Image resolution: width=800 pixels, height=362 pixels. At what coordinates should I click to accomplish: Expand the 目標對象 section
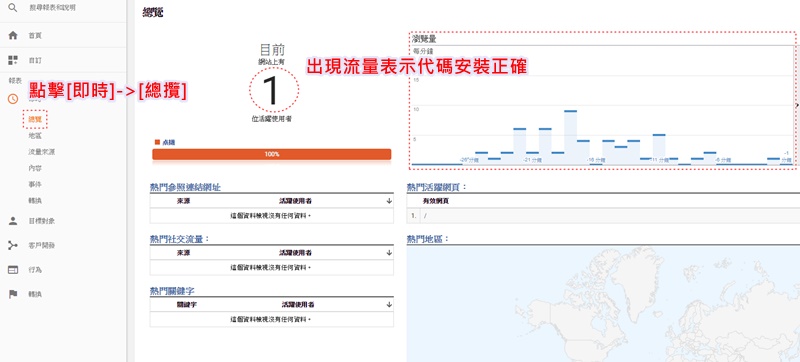(x=42, y=221)
